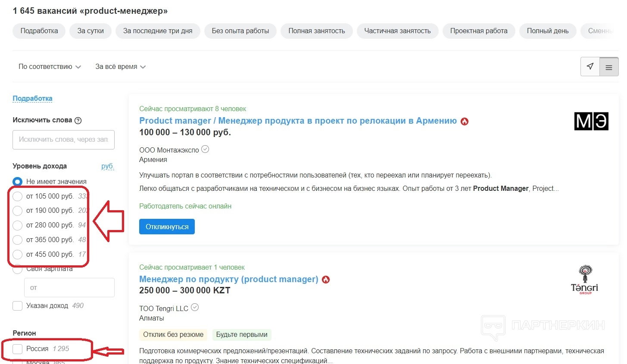This screenshot has width=627, height=364.
Task: Open Менеджер по продукту (product manager) vacancy
Action: (x=228, y=279)
